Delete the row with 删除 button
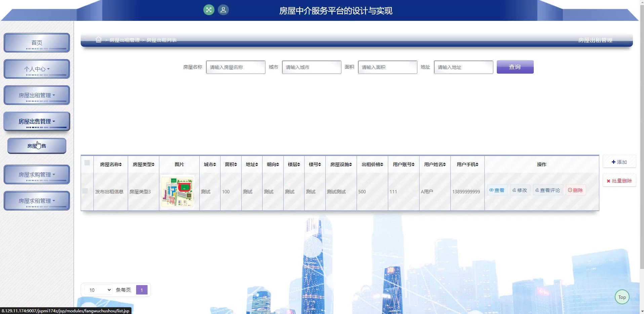Image resolution: width=644 pixels, height=314 pixels. pos(575,190)
